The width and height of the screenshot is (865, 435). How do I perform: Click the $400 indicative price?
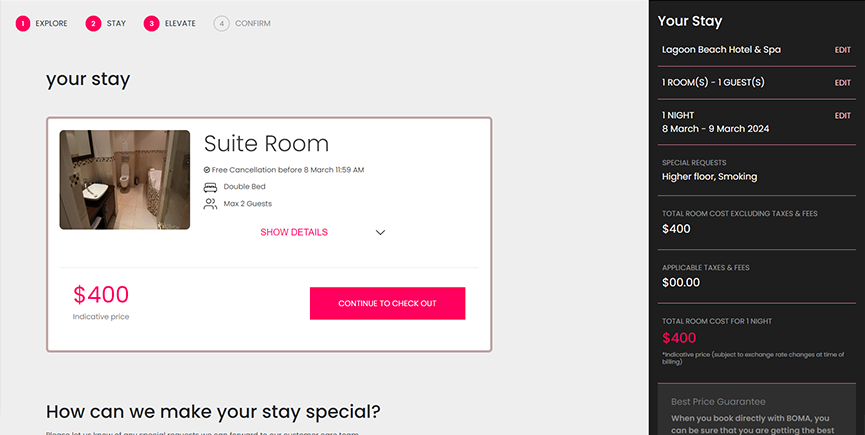pos(101,295)
